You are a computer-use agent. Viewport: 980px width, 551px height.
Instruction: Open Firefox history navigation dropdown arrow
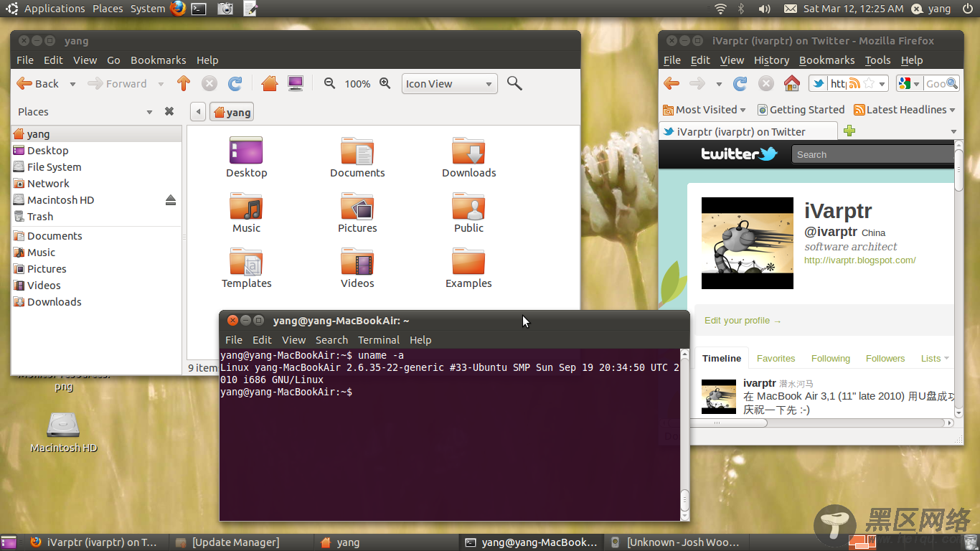pyautogui.click(x=719, y=84)
